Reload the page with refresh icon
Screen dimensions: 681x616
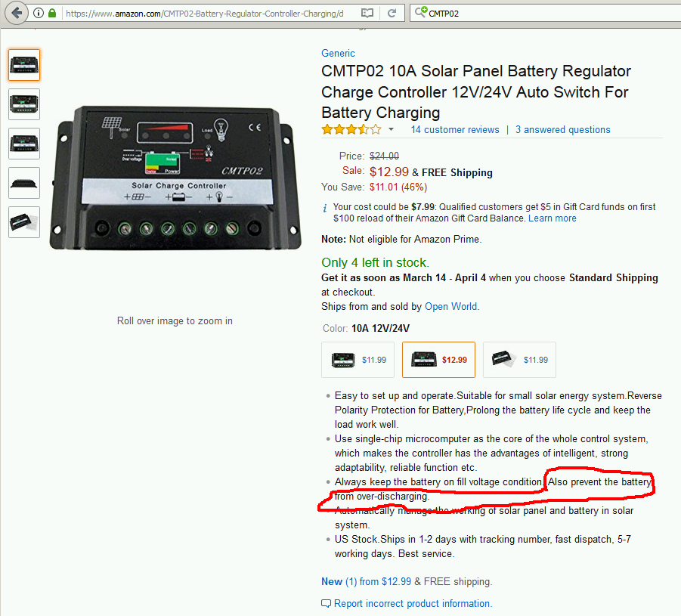(392, 14)
